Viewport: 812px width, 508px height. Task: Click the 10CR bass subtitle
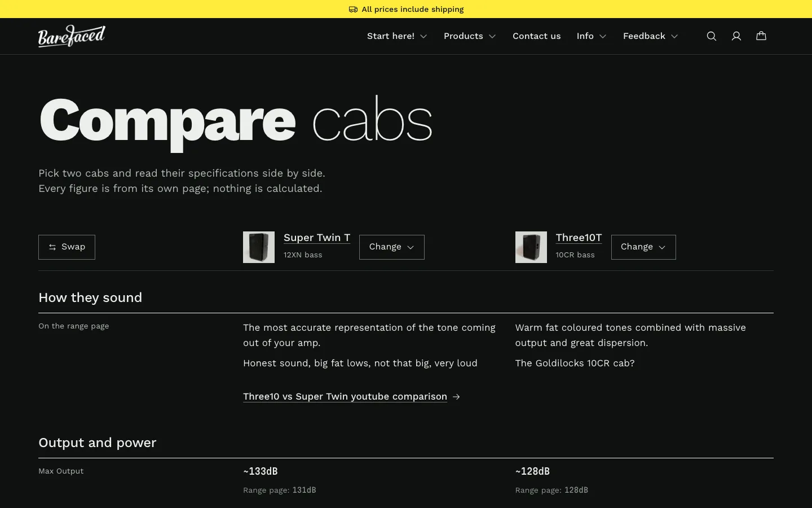(x=575, y=255)
